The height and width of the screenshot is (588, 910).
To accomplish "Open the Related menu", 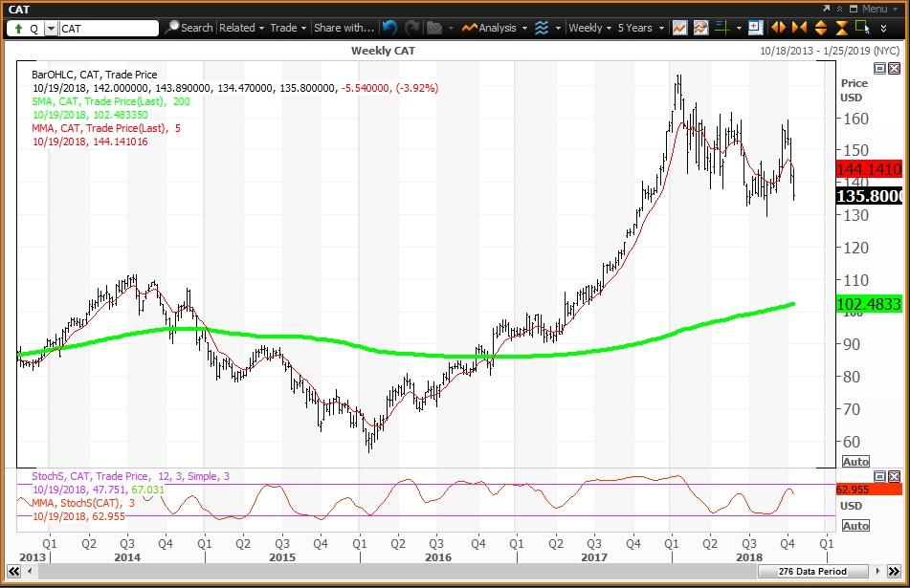I will [241, 28].
